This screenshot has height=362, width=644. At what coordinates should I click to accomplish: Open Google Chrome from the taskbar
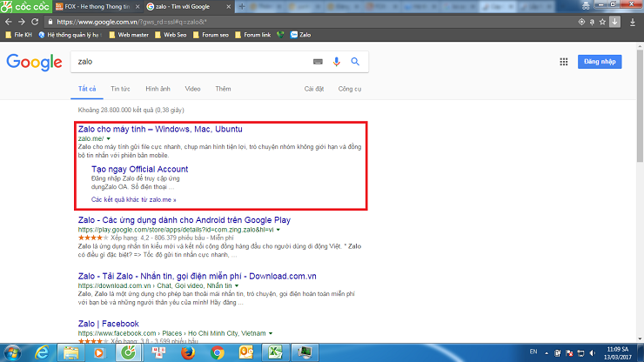pyautogui.click(x=218, y=353)
